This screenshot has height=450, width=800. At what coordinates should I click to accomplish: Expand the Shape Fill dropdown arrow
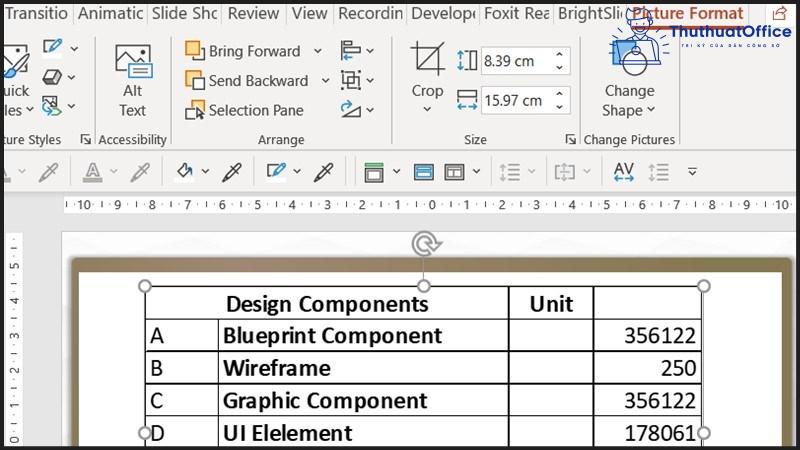coord(205,171)
